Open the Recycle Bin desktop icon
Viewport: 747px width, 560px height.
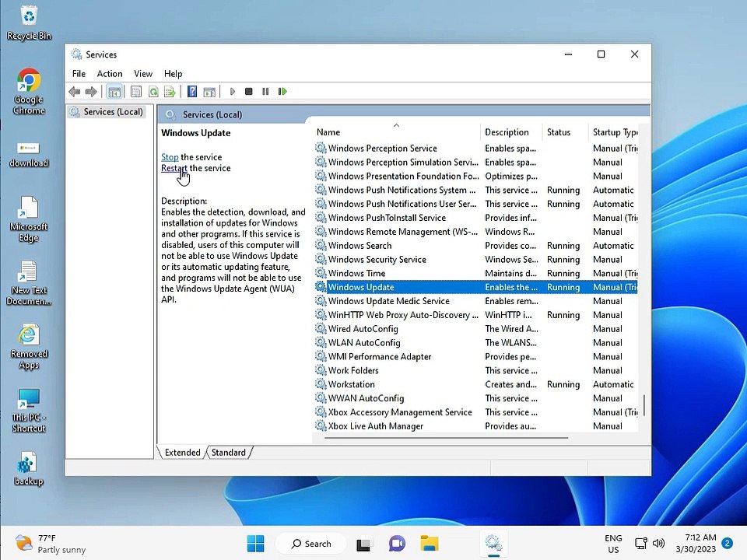[x=29, y=23]
